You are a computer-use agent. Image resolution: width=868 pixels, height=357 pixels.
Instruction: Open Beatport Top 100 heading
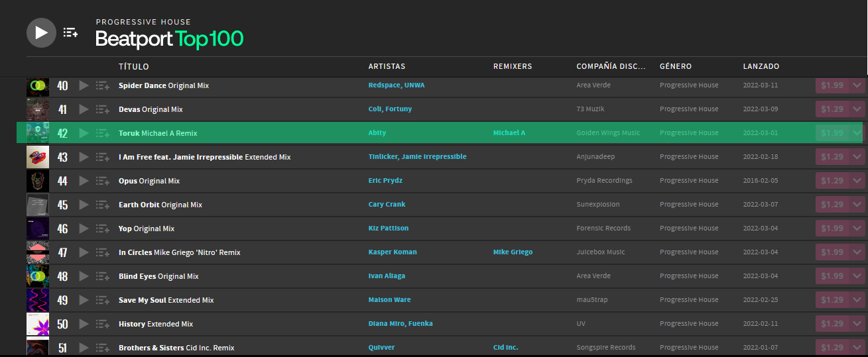tap(170, 39)
